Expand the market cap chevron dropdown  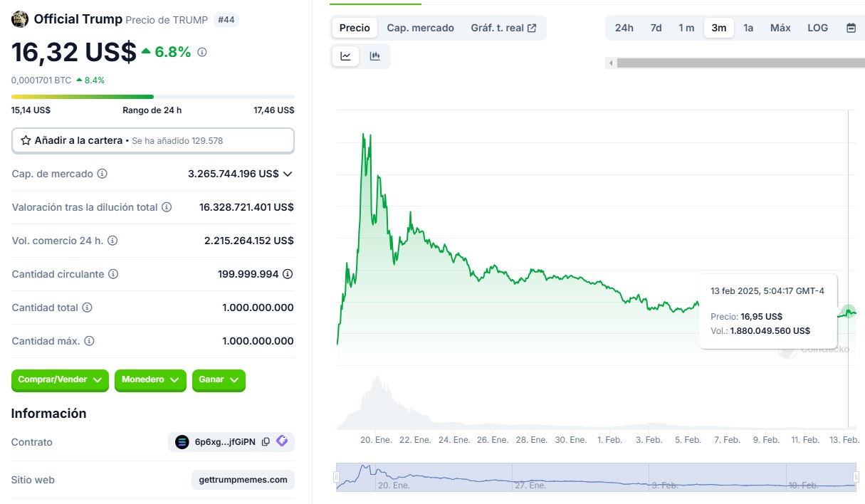[x=288, y=174]
